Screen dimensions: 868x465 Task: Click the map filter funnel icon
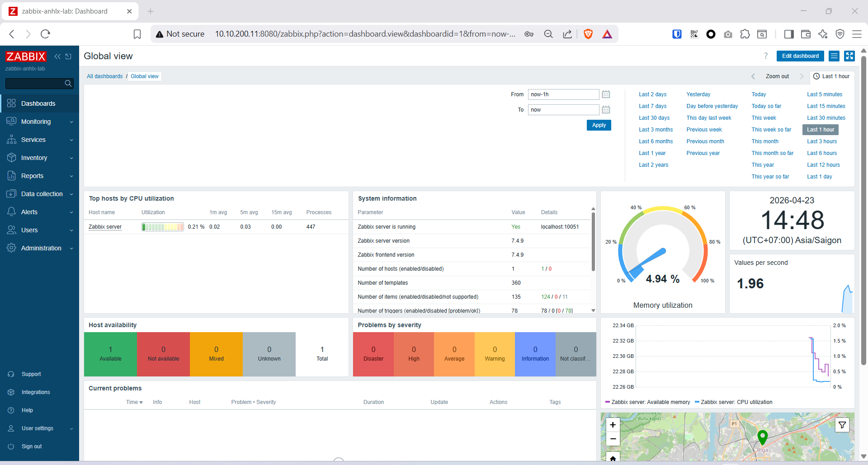[842, 425]
